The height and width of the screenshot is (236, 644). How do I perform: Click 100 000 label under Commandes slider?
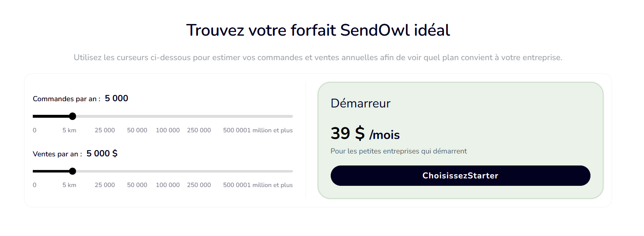[x=168, y=130]
